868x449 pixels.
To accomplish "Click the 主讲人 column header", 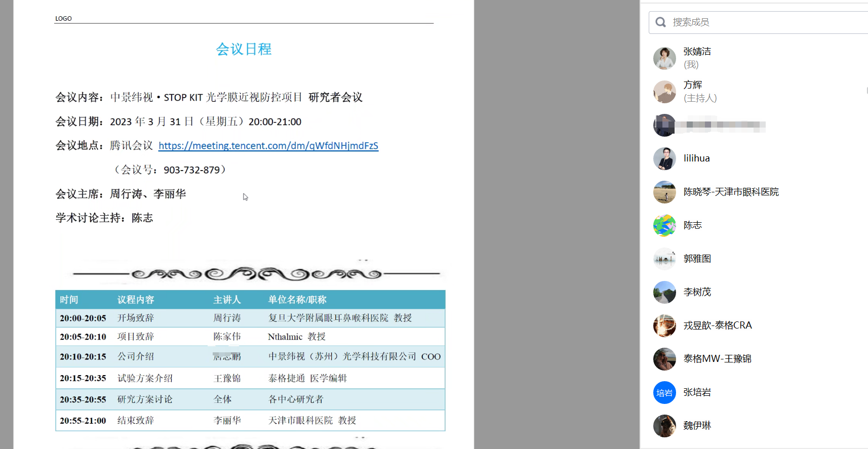I will [x=227, y=300].
